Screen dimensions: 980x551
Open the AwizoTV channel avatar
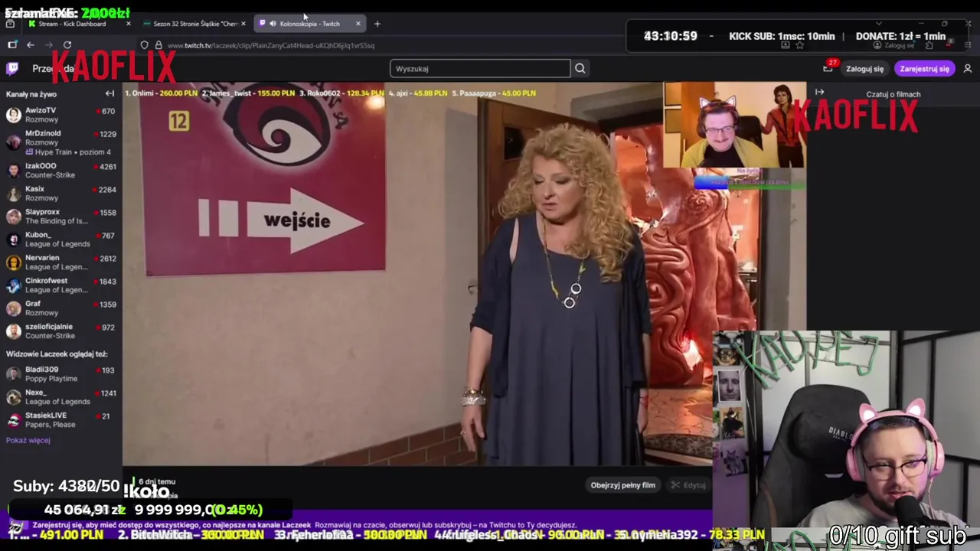[13, 115]
